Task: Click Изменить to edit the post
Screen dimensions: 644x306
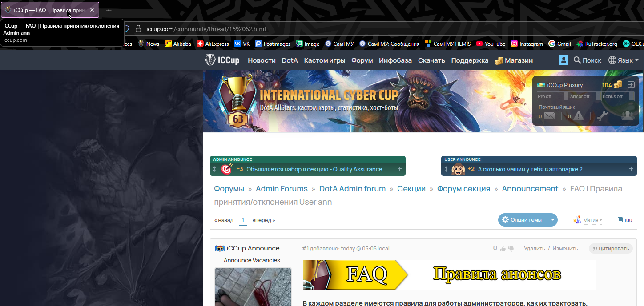Action: point(565,249)
